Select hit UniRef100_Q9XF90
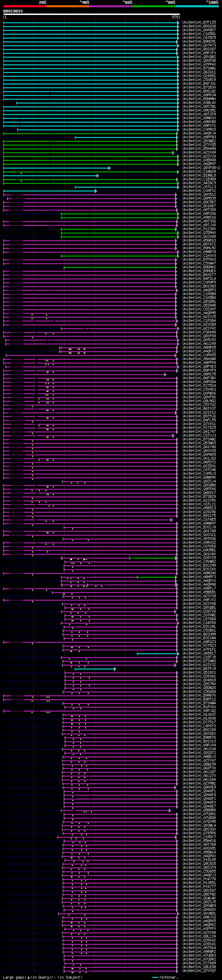The image size is (222, 980). (199, 397)
